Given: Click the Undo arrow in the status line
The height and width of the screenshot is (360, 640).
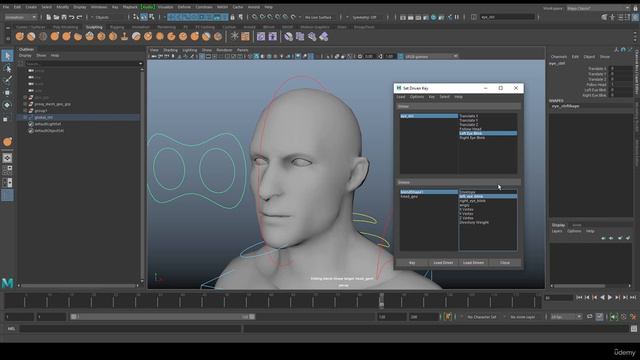Looking at the screenshot, I should [x=71, y=17].
